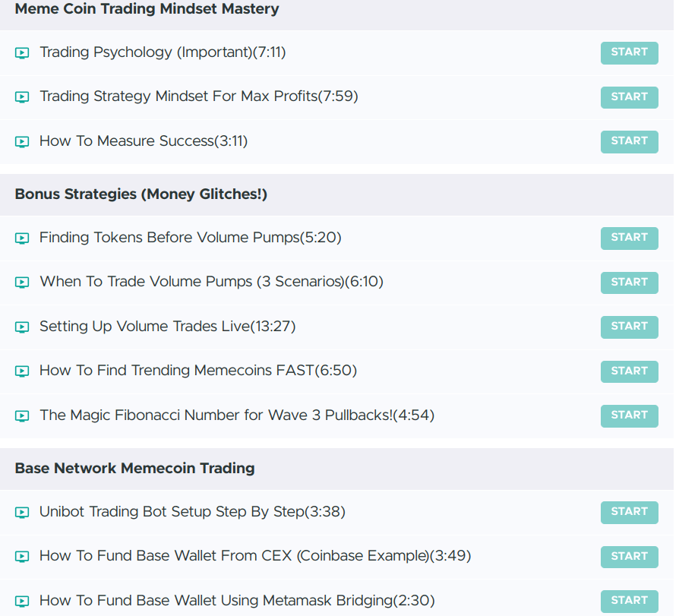The height and width of the screenshot is (616, 679).
Task: Click video icon beside Metamask Bridging lesson
Action: [22, 602]
